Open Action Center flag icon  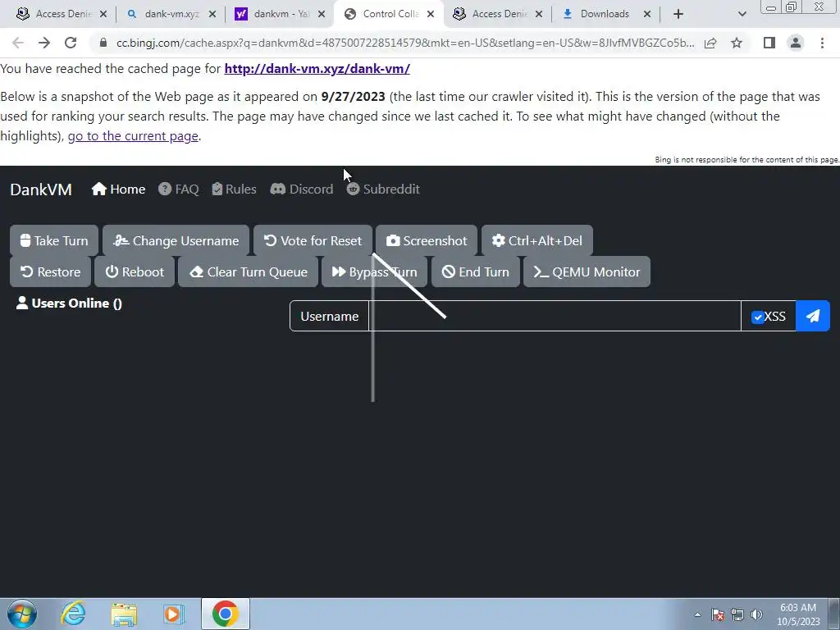tap(718, 614)
